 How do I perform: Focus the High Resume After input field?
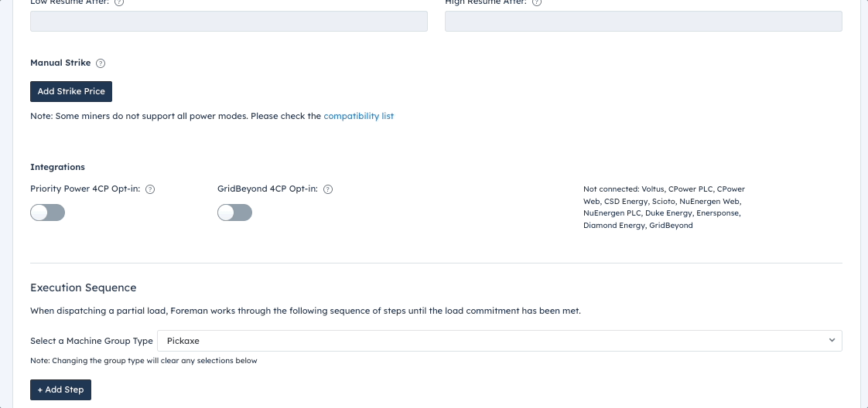(x=643, y=21)
